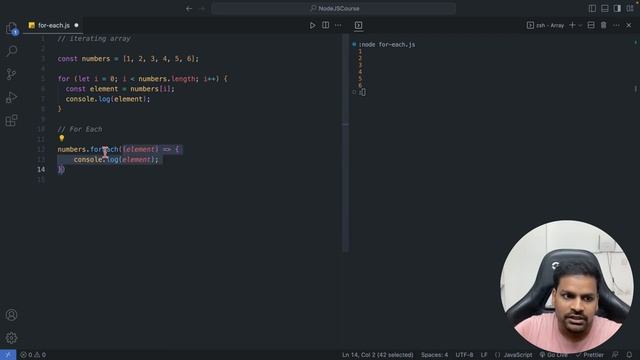Click webcam overlay of presenter
640x360 pixels.
click(567, 287)
